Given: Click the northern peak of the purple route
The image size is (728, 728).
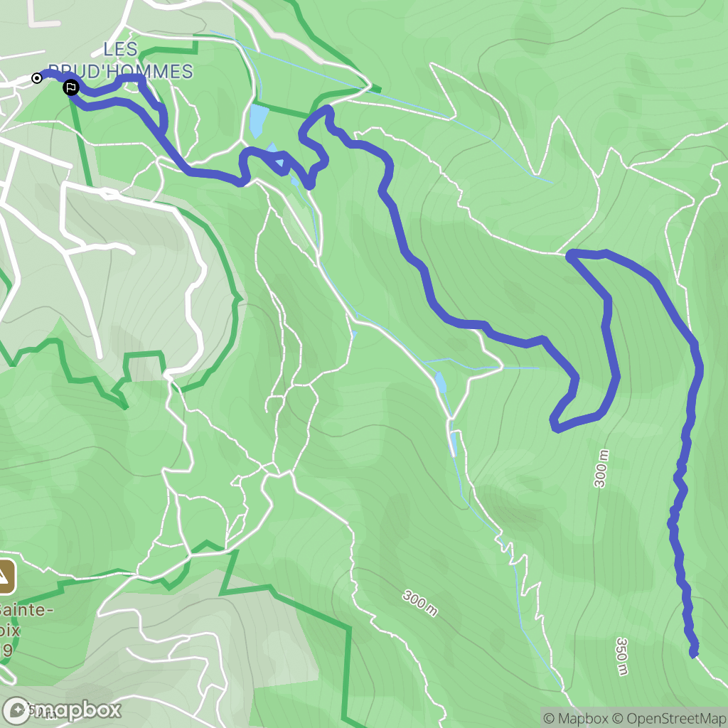Looking at the screenshot, I should pos(328,109).
